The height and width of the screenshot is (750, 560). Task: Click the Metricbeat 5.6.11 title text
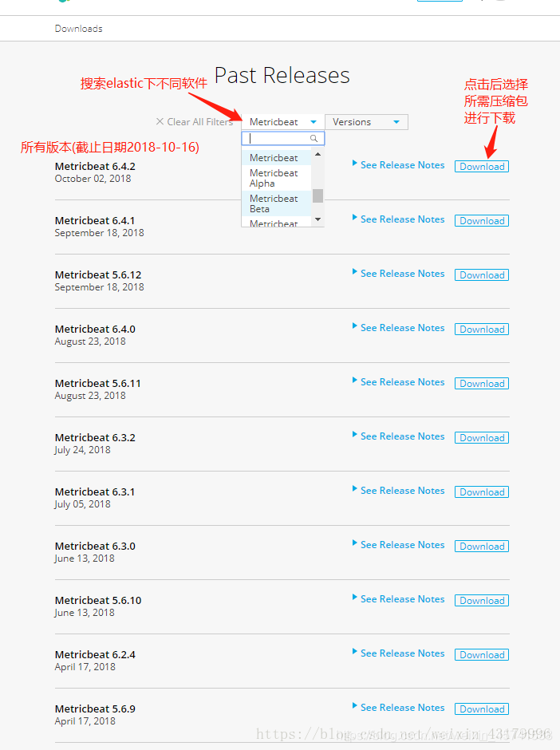pos(98,383)
